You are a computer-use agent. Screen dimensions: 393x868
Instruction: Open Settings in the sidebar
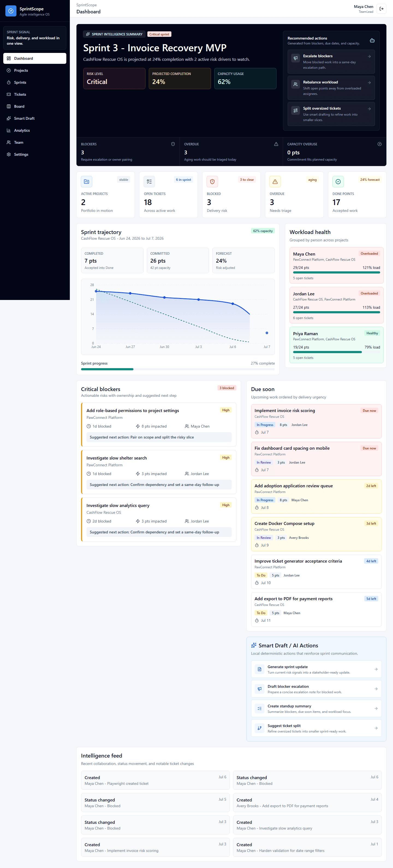(35, 154)
